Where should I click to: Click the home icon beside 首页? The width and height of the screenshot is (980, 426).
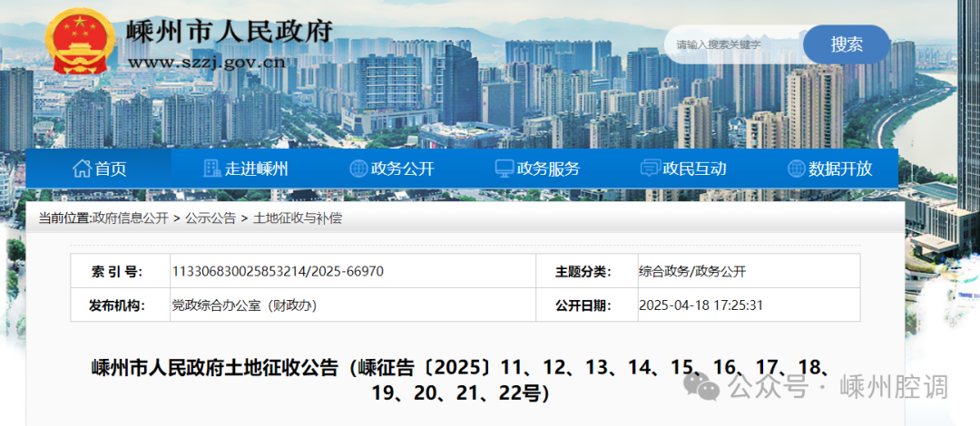click(82, 168)
